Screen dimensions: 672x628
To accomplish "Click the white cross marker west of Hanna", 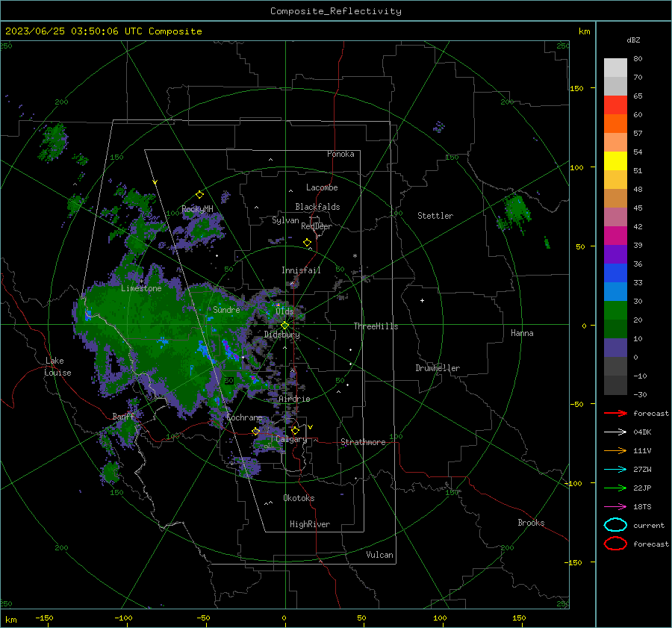I will 422,300.
